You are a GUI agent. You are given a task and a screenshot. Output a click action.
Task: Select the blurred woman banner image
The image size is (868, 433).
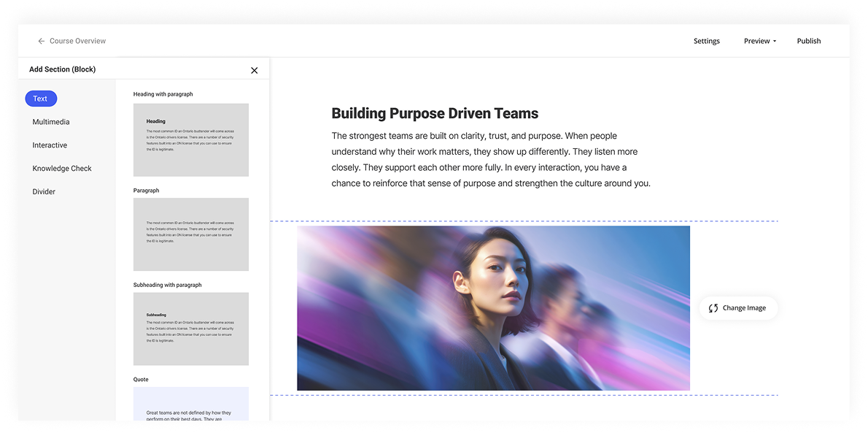coord(493,308)
